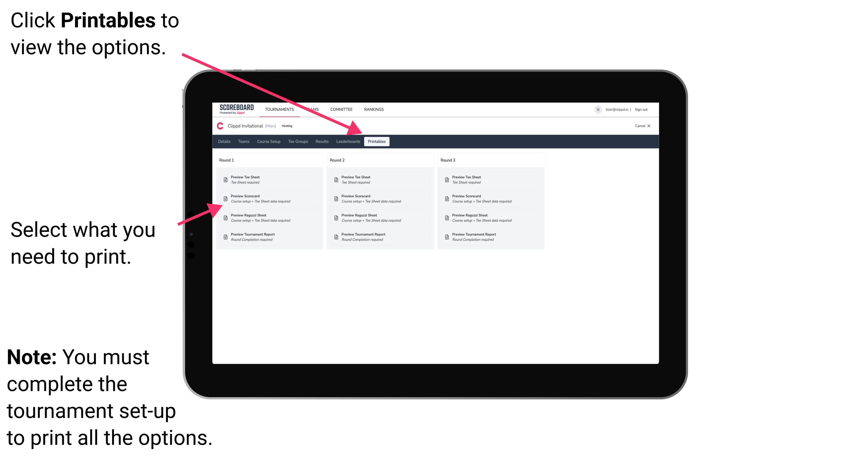Click Preview Scorecard Round 1 icon
Viewport: 868px width, 467px height.
coord(225,199)
